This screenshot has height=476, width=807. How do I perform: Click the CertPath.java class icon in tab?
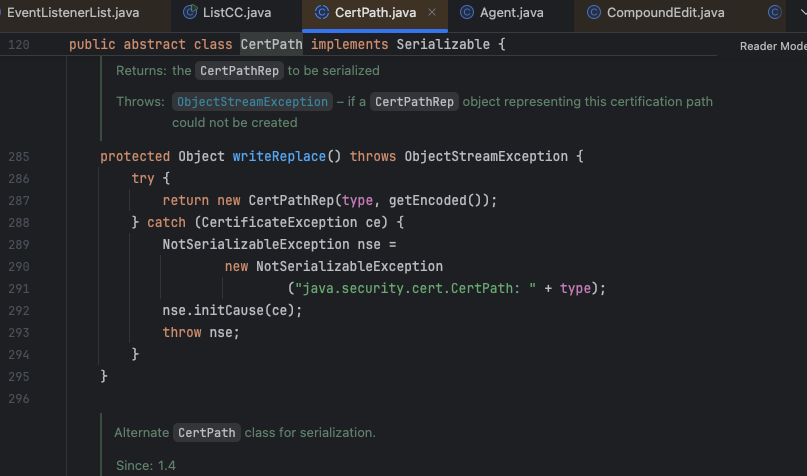click(x=322, y=13)
